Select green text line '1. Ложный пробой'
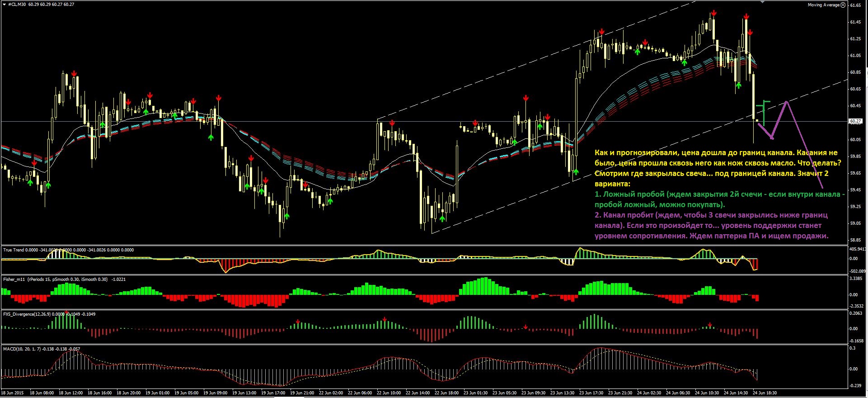The height and width of the screenshot is (398, 868). point(719,194)
